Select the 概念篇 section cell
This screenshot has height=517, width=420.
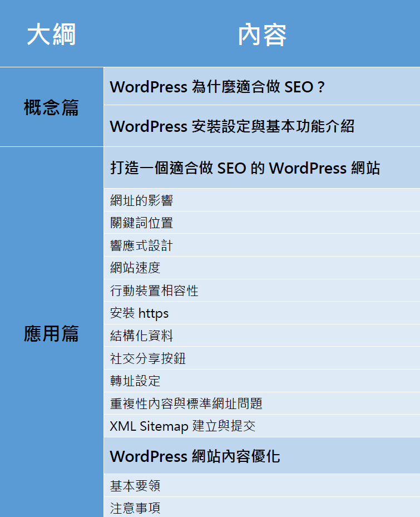click(x=51, y=107)
